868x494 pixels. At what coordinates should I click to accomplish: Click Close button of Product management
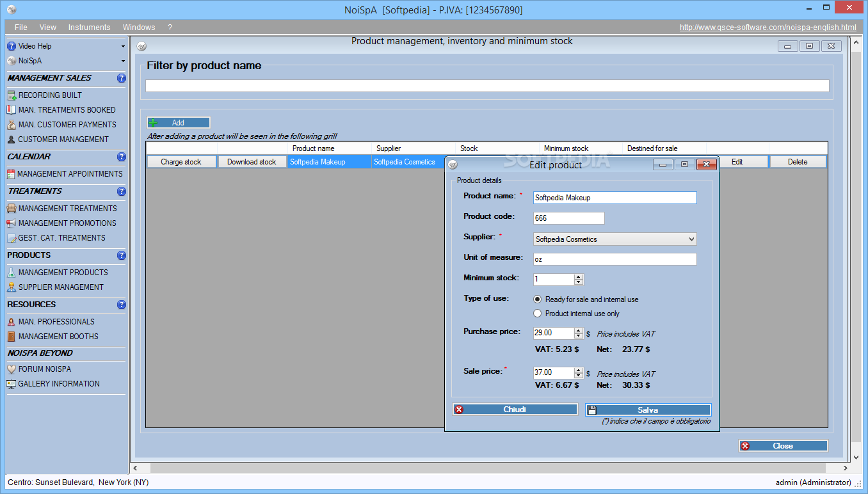tap(783, 446)
